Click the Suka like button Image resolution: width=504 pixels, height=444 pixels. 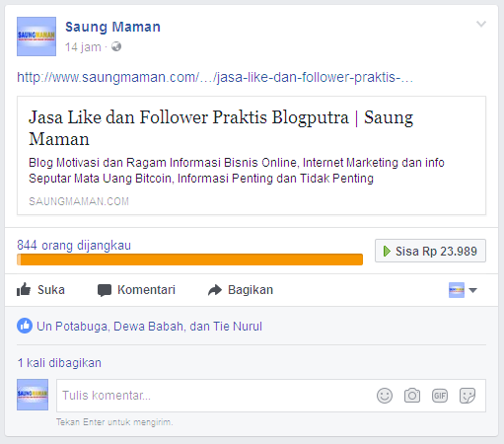pos(40,290)
